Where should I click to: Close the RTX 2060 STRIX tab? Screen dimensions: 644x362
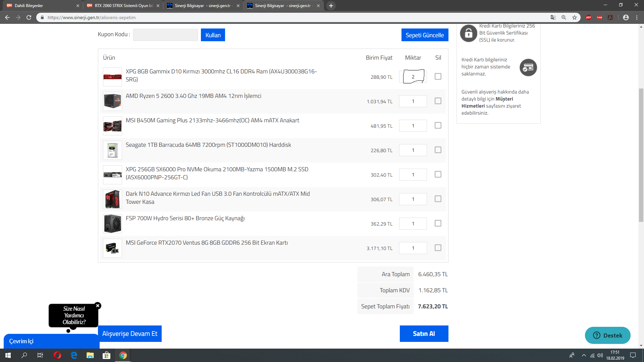(158, 6)
